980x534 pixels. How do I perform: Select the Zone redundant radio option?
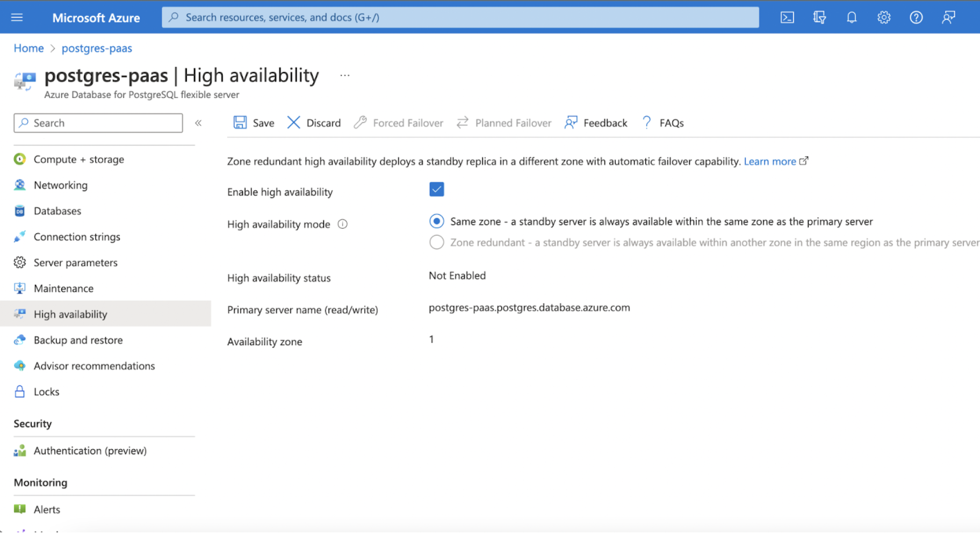[437, 242]
